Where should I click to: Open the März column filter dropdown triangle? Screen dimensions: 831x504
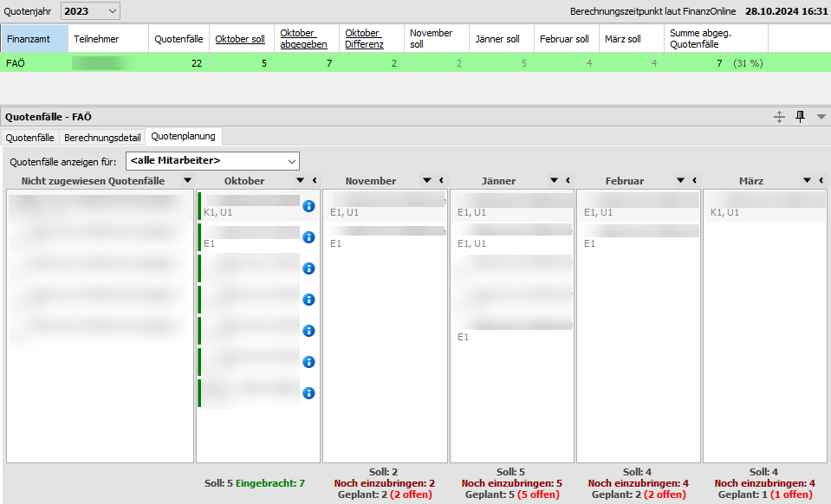807,181
